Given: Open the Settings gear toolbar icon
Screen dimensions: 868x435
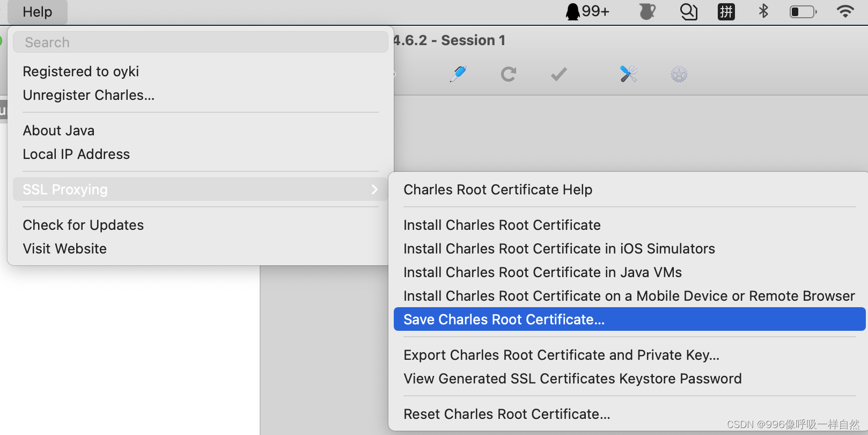Looking at the screenshot, I should [679, 74].
